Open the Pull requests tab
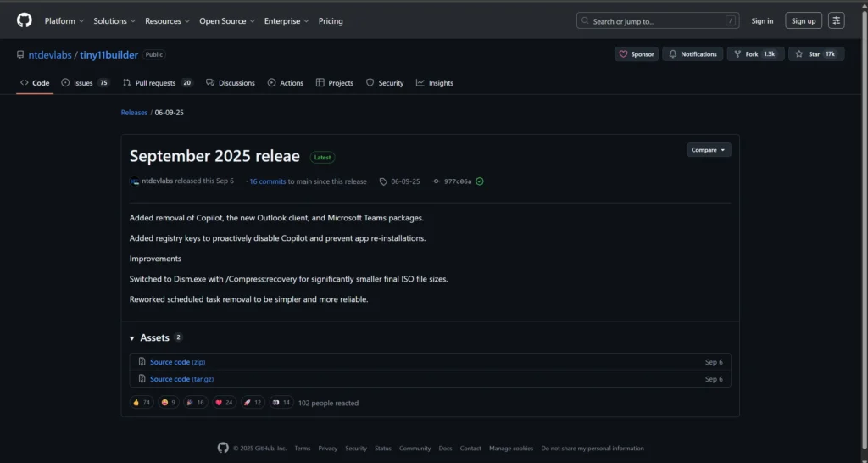Image resolution: width=868 pixels, height=463 pixels. point(157,83)
